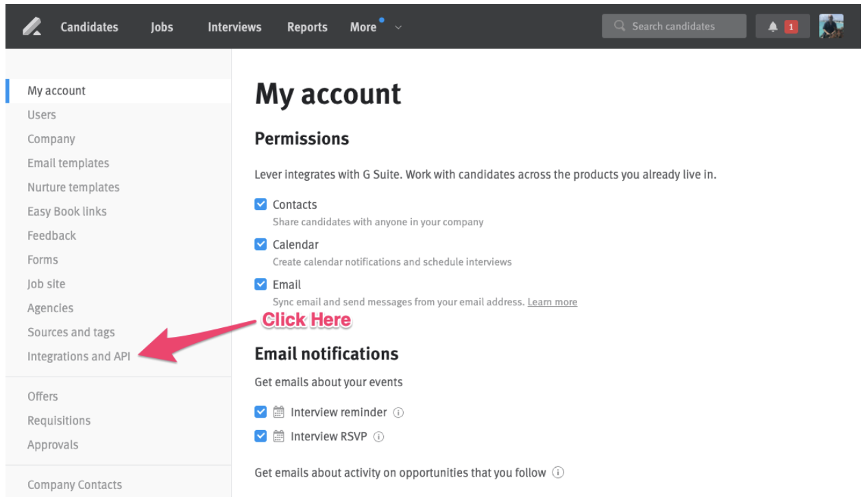Select Integrations and API in sidebar
Viewport: 865px width, 504px height.
click(78, 356)
